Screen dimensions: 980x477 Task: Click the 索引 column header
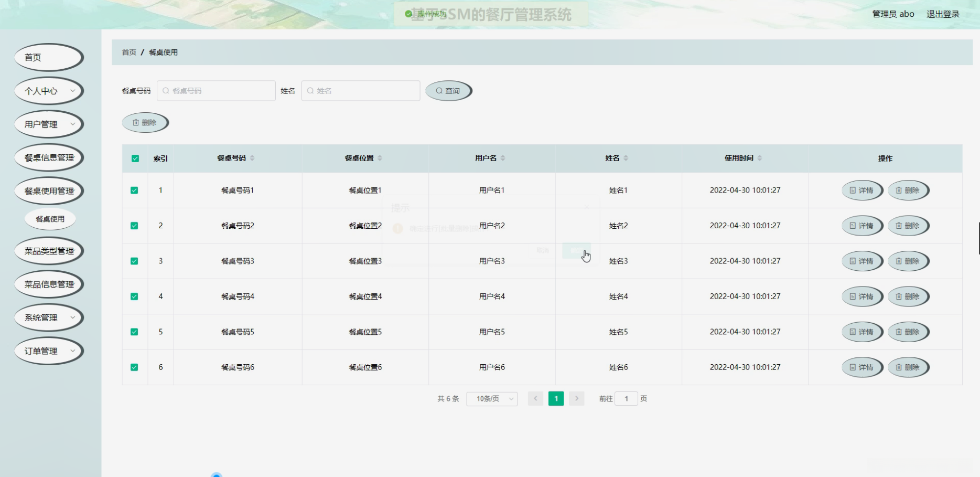tap(160, 158)
